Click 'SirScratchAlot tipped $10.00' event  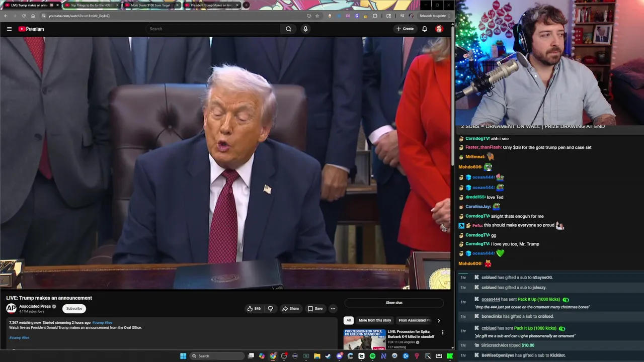click(x=508, y=345)
